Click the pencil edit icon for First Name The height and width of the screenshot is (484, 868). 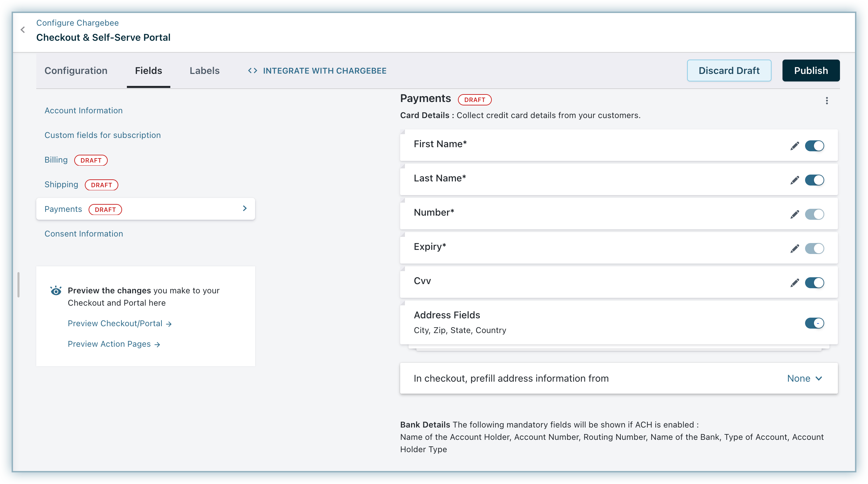pyautogui.click(x=794, y=146)
